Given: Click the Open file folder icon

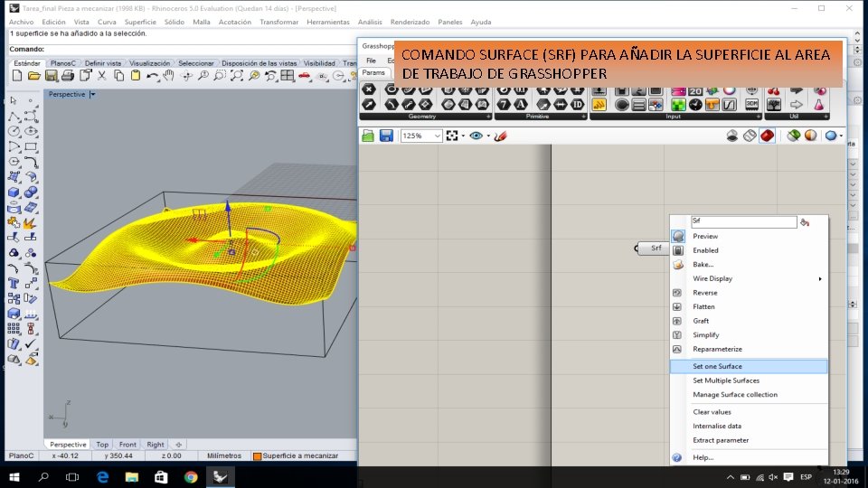Looking at the screenshot, I should coord(33,76).
